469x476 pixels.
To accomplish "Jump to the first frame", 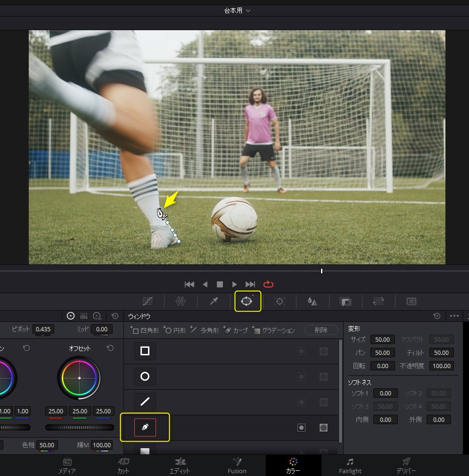I will coord(189,285).
